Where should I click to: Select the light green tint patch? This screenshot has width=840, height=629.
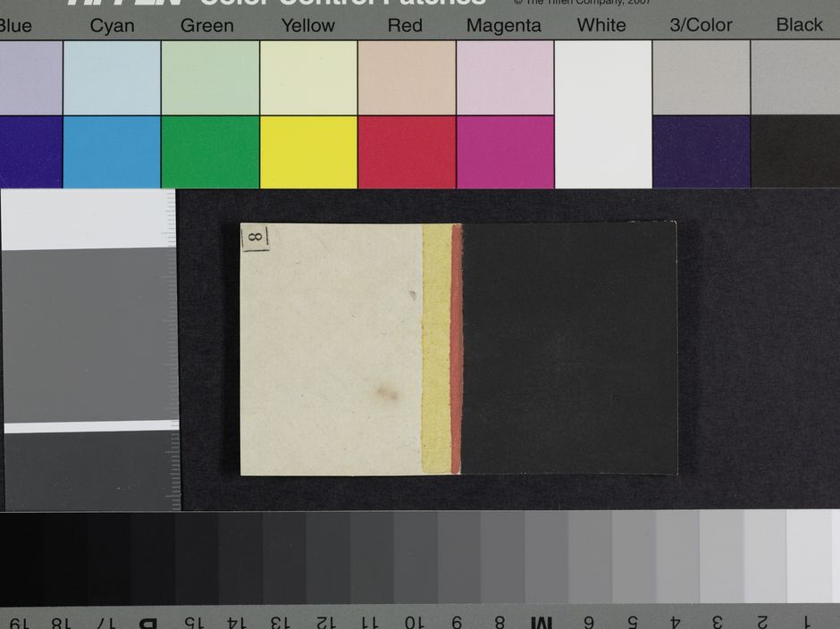(x=210, y=79)
